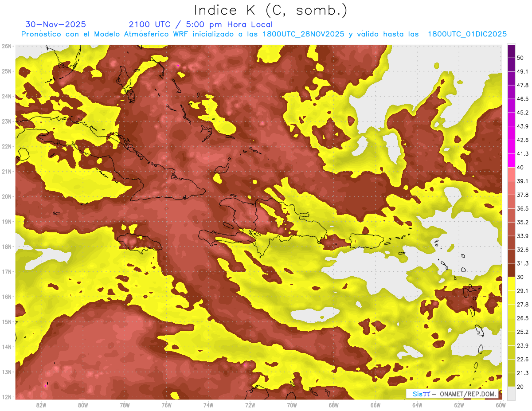Click the colorbar value "49.1"

522,71
